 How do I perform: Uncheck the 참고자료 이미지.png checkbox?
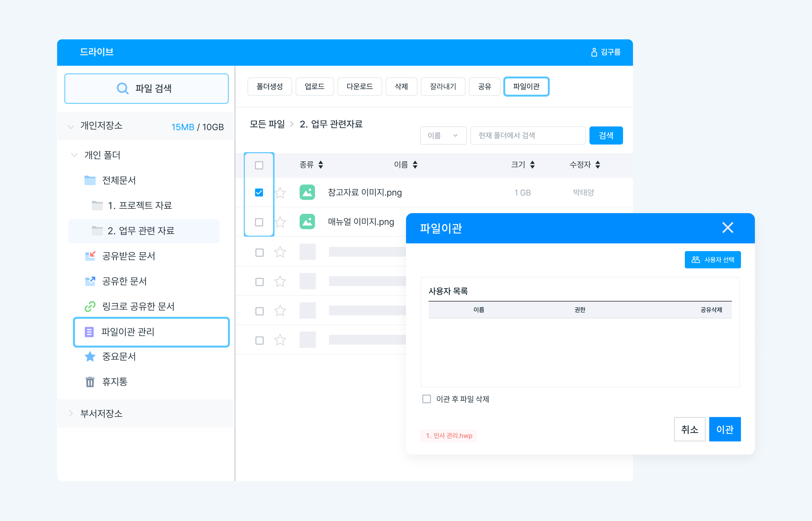(259, 193)
